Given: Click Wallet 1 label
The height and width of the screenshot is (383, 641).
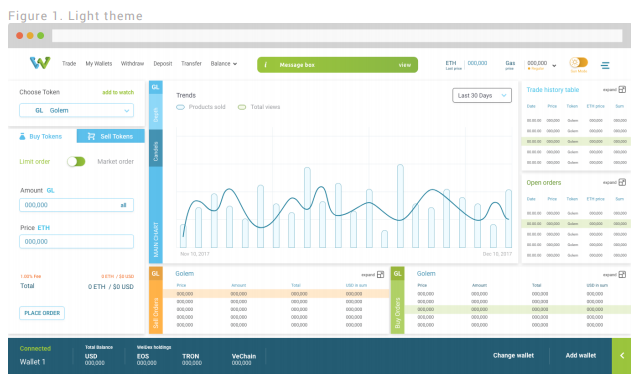Looking at the screenshot, I should click(32, 362).
